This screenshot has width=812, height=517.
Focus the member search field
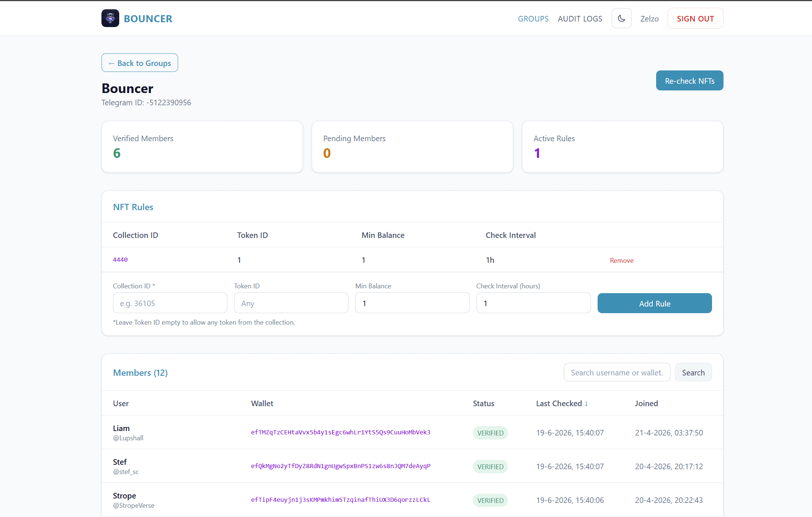pyautogui.click(x=617, y=372)
